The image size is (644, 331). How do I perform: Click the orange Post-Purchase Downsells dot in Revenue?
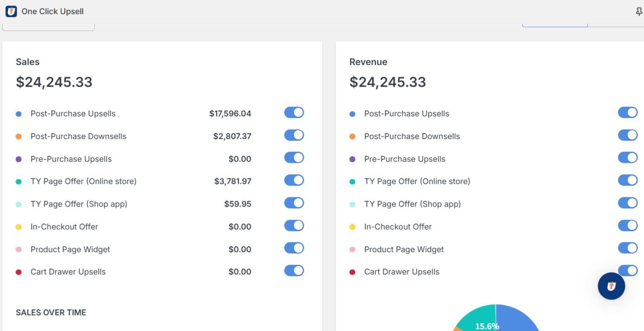(x=352, y=137)
